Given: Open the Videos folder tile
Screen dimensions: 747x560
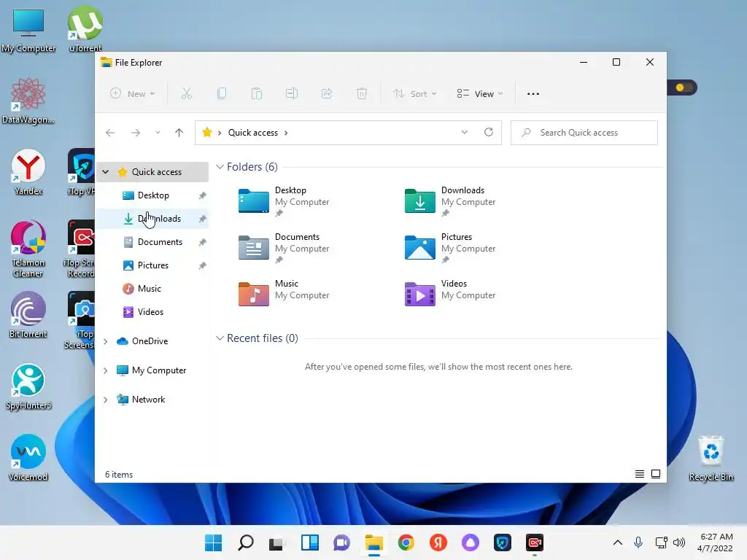Looking at the screenshot, I should [450, 294].
